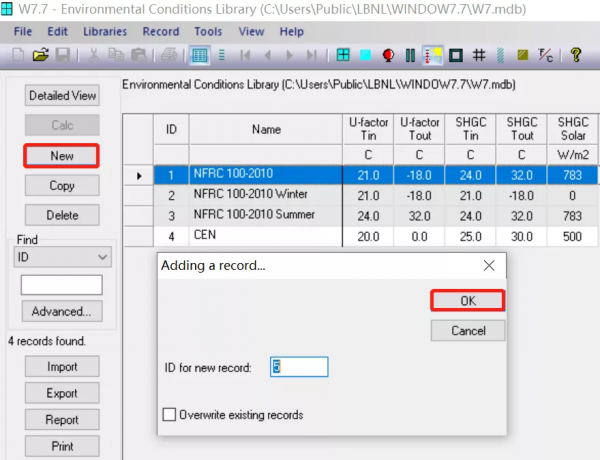The image size is (600, 460).
Task: Click the Report button
Action: (62, 420)
